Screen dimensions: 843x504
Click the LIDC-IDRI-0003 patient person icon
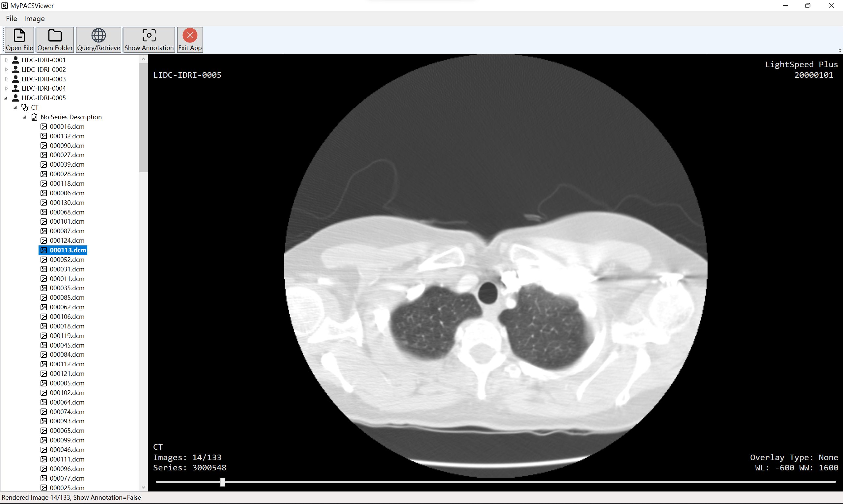coord(15,79)
